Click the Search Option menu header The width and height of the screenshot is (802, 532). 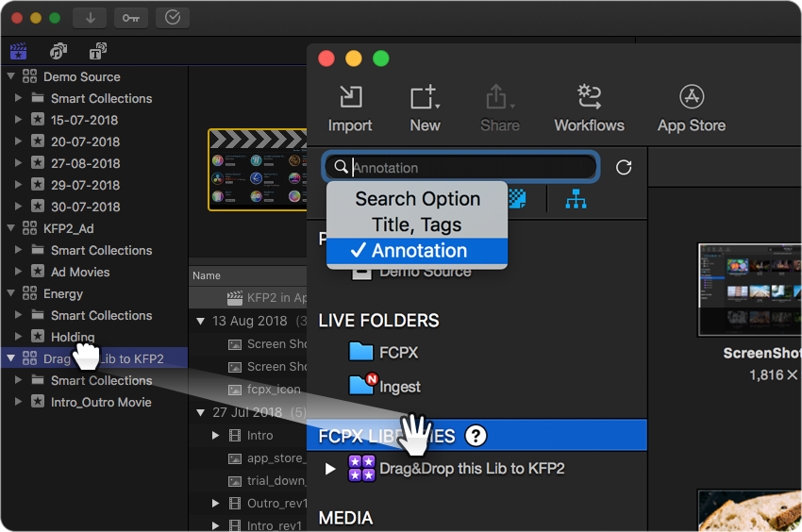click(417, 198)
